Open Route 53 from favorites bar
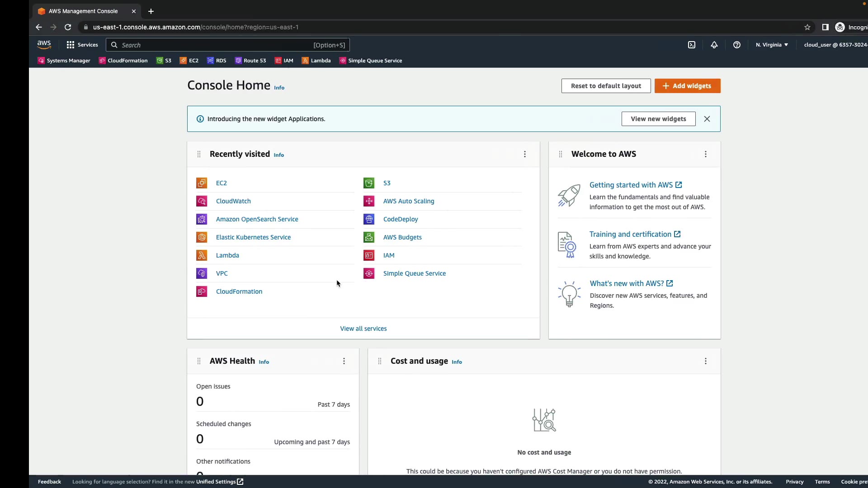The image size is (868, 488). [250, 61]
